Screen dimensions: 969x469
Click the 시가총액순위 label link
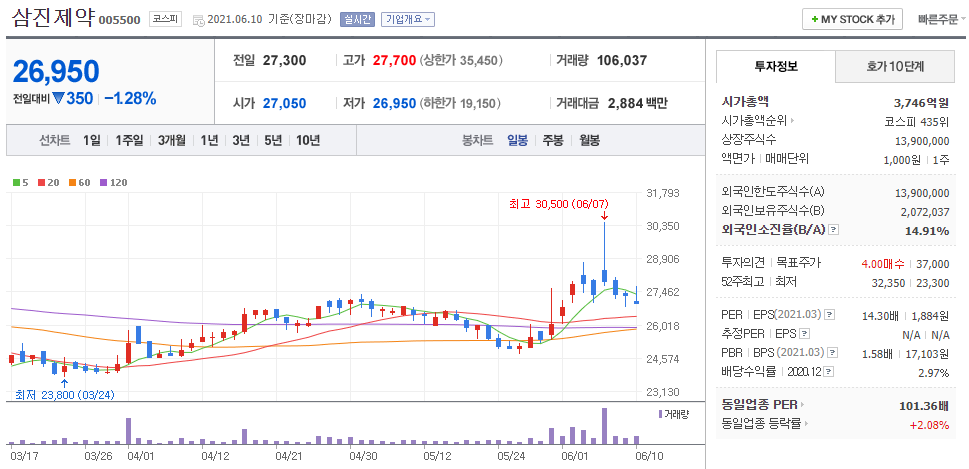[x=754, y=121]
